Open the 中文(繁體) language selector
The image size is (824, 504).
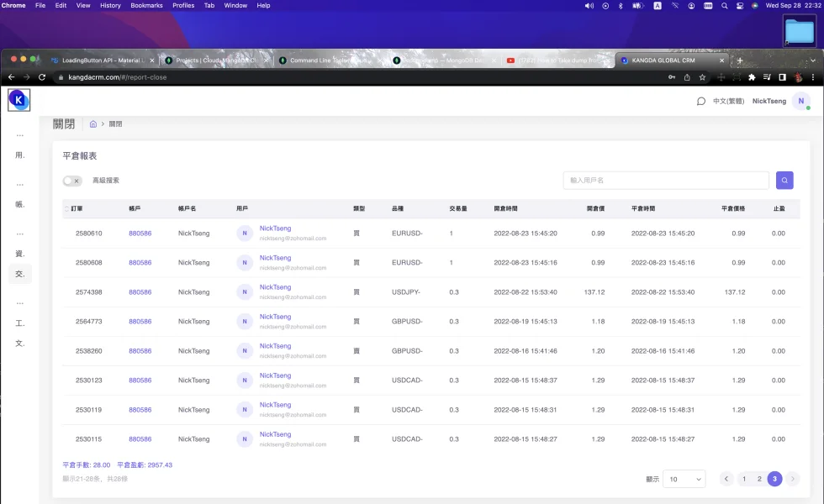click(x=727, y=102)
